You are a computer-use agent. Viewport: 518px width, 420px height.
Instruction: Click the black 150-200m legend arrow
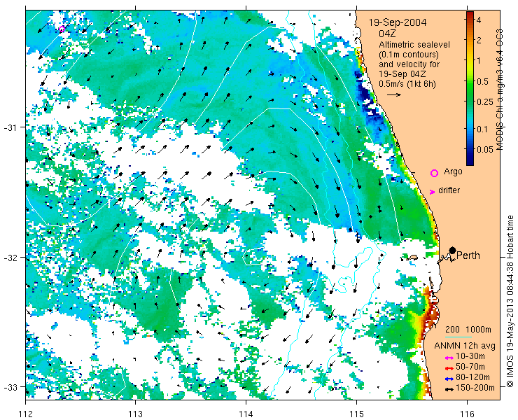pyautogui.click(x=449, y=390)
